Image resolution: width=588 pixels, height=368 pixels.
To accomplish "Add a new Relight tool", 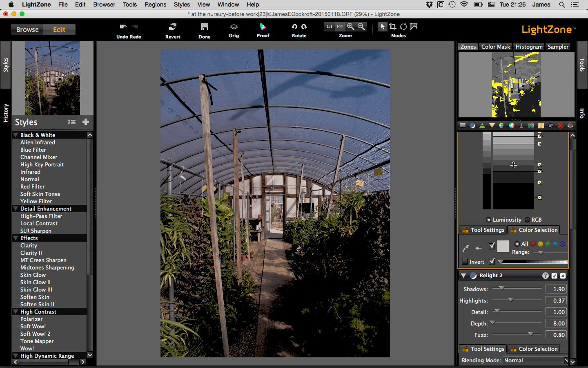I will (x=472, y=126).
